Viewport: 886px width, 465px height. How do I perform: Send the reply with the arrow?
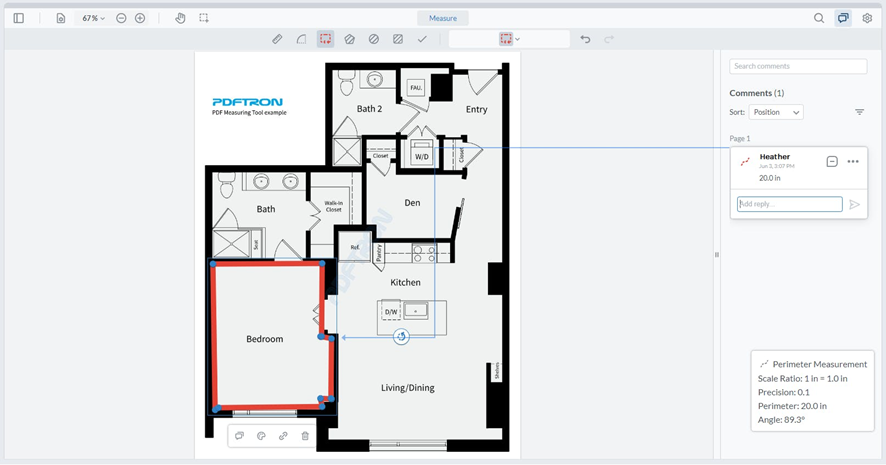point(854,205)
